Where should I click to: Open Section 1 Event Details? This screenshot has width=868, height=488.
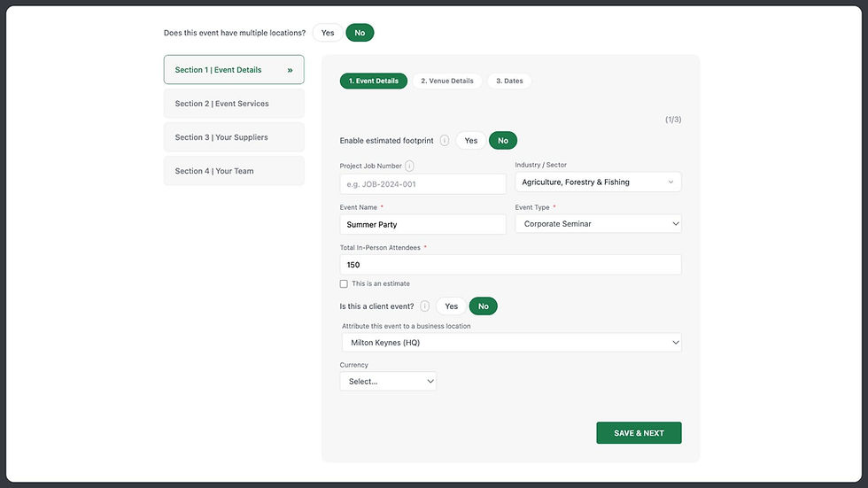(234, 70)
